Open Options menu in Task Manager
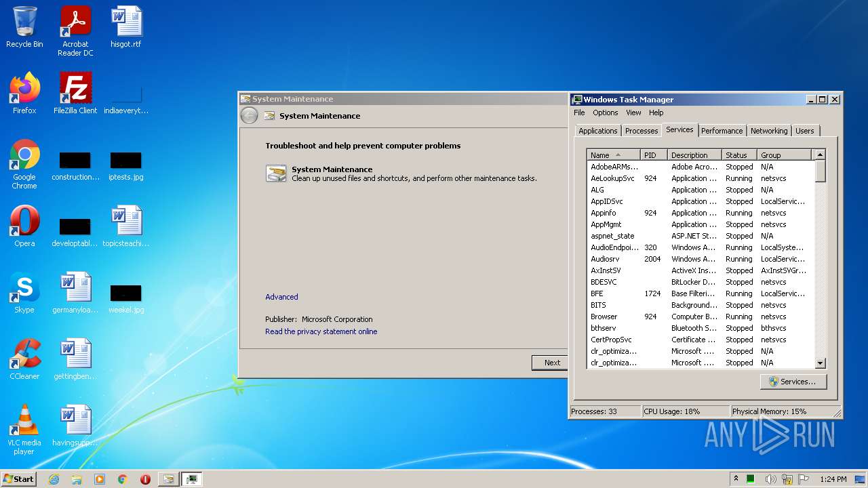 click(x=606, y=113)
